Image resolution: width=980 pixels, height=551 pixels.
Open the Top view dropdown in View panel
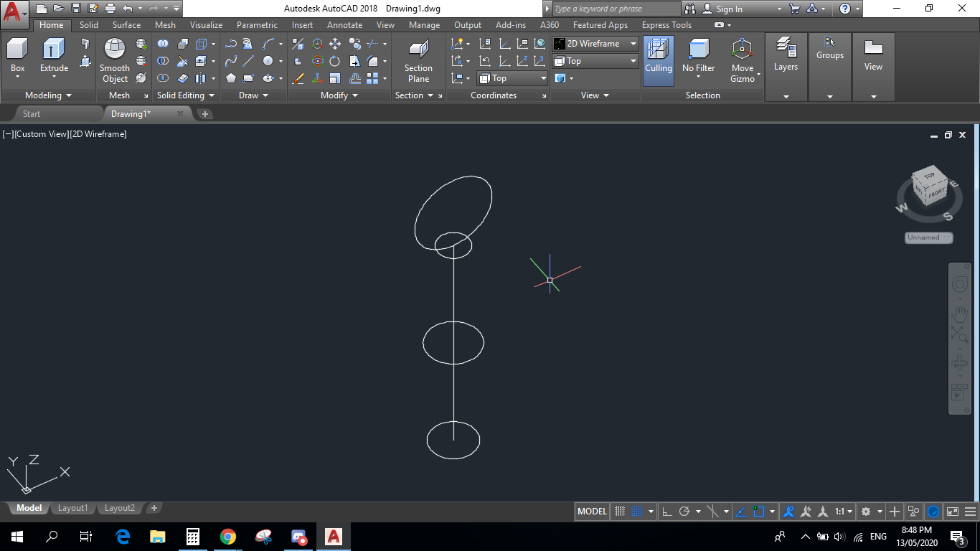(595, 61)
